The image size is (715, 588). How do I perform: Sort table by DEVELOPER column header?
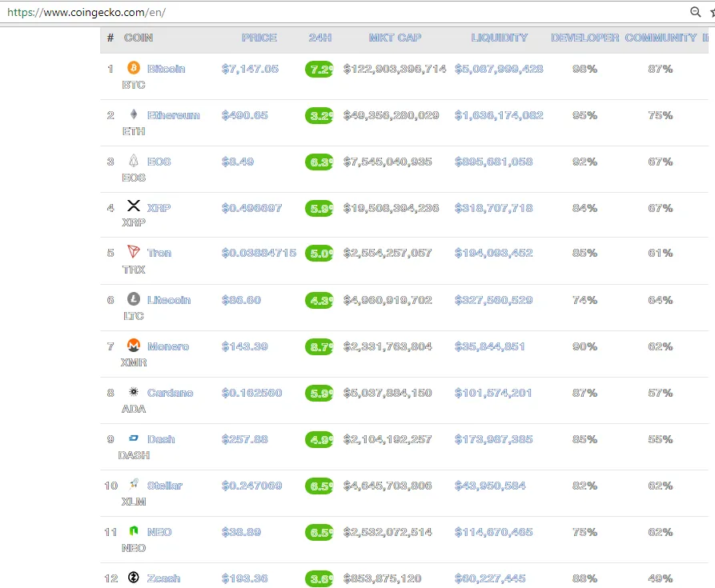click(x=585, y=38)
